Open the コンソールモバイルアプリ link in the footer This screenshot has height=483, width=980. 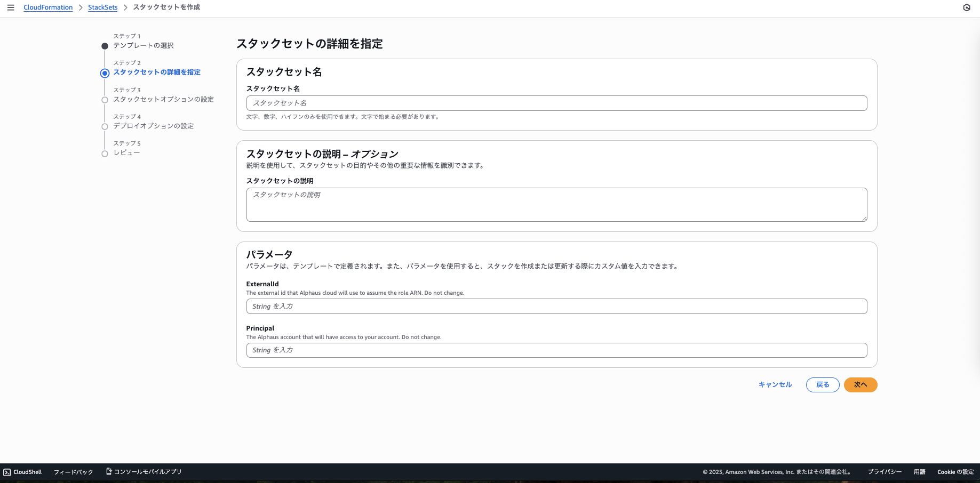(144, 471)
